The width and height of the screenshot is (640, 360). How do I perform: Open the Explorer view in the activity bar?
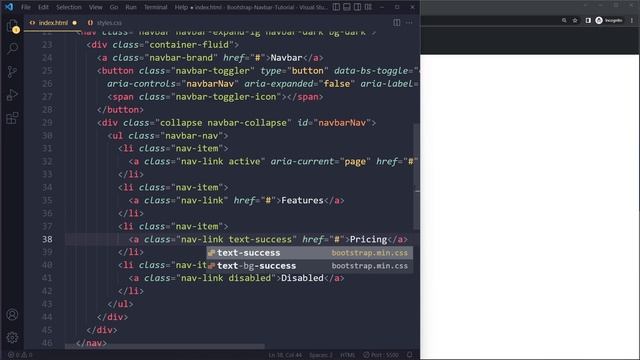pos(12,26)
